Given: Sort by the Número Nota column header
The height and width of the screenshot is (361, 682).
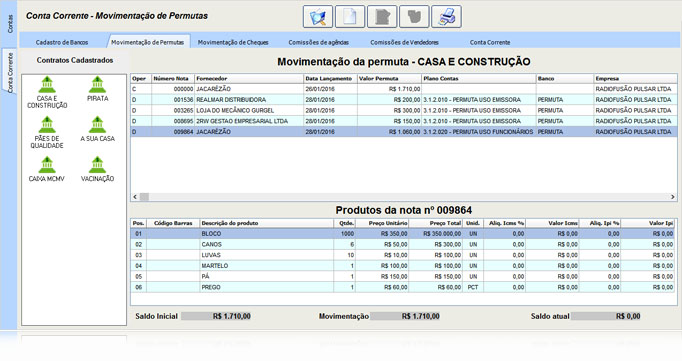Looking at the screenshot, I should 173,79.
